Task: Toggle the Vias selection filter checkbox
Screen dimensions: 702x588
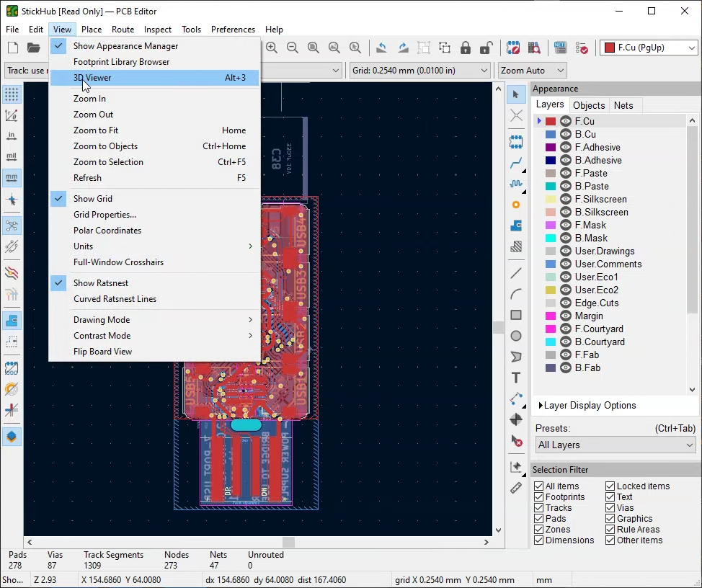Action: tap(610, 508)
